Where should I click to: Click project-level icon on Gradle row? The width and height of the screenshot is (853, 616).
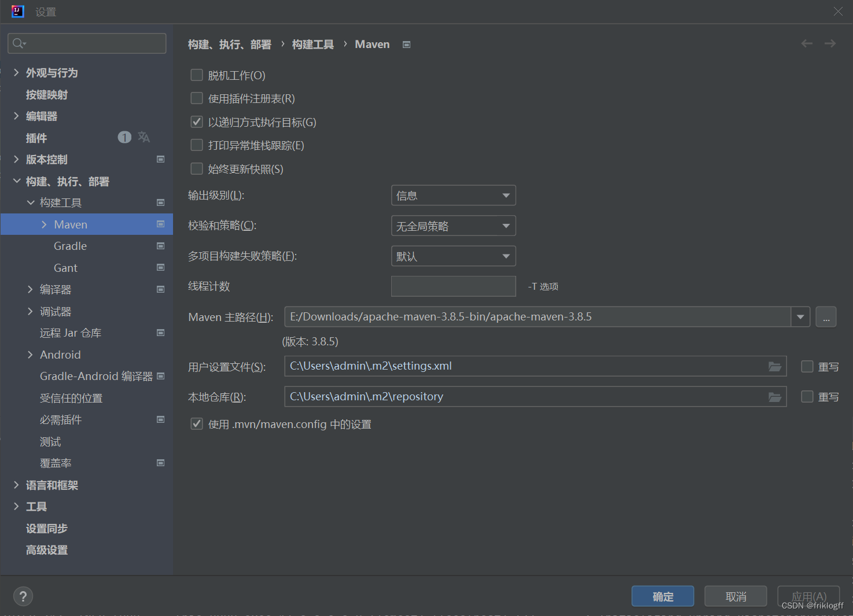tap(161, 246)
